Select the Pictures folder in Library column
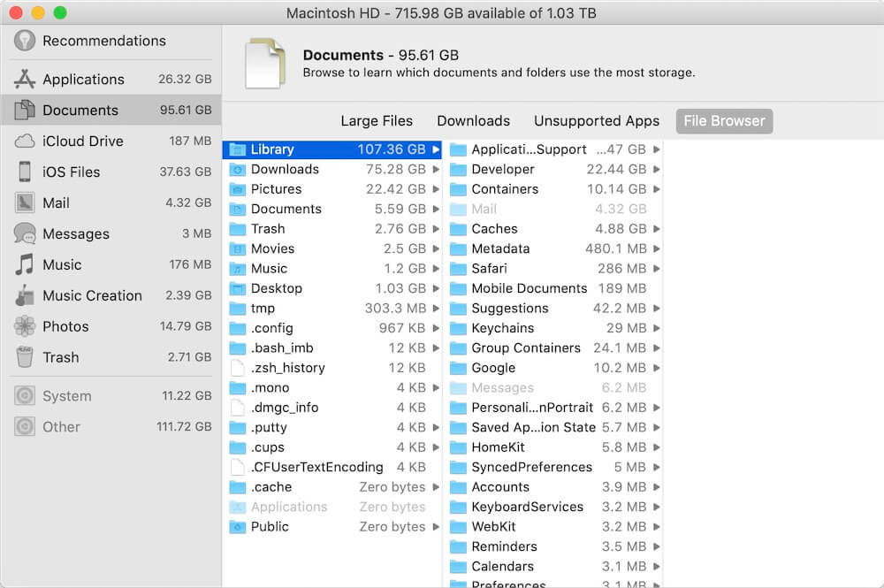Viewport: 884px width, 588px height. click(x=276, y=189)
